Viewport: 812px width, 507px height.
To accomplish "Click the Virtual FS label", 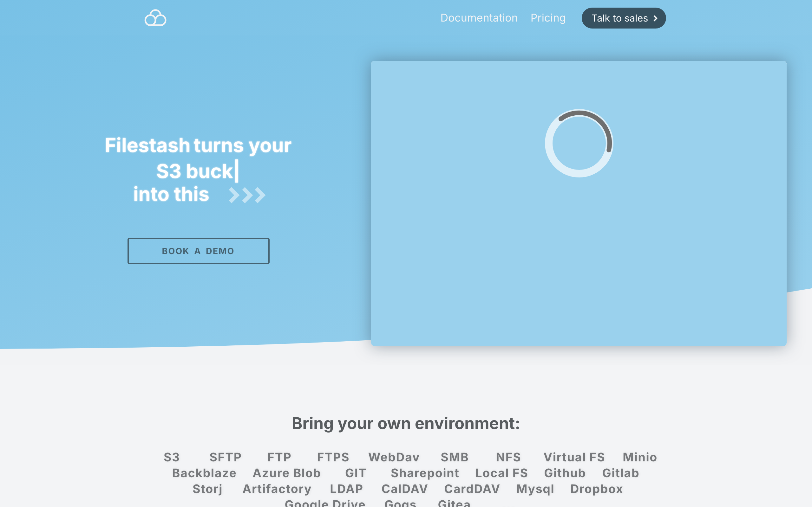I will [x=574, y=457].
